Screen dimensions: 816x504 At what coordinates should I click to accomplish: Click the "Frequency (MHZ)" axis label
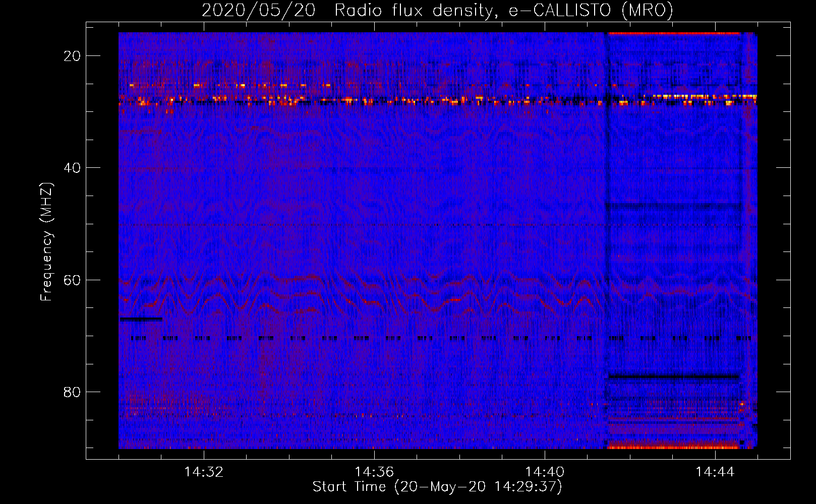pos(46,242)
